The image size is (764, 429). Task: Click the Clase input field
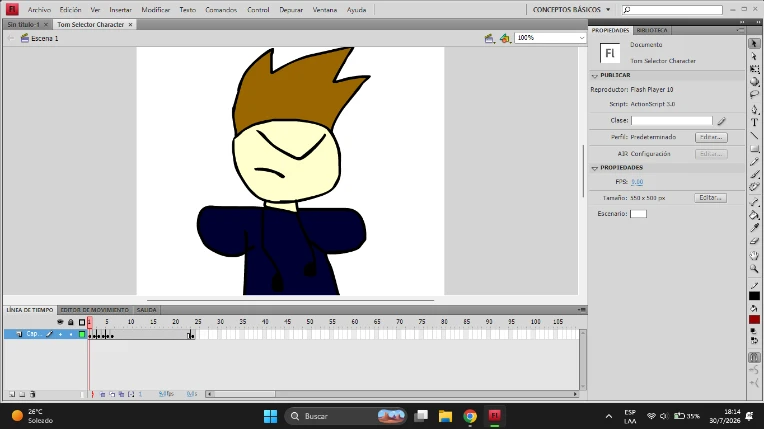tap(672, 120)
